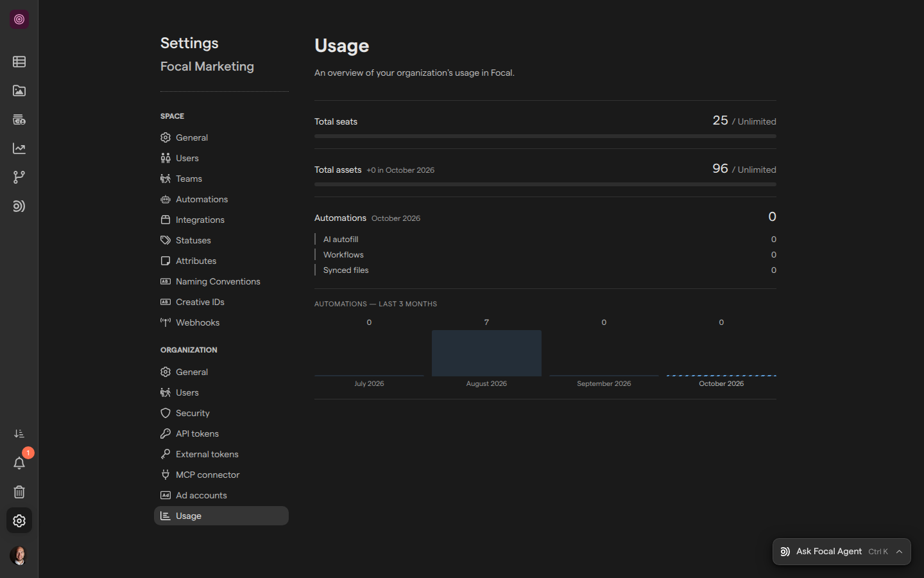Click the AI autofill row label
Viewport: 924px width, 578px height.
click(x=341, y=240)
